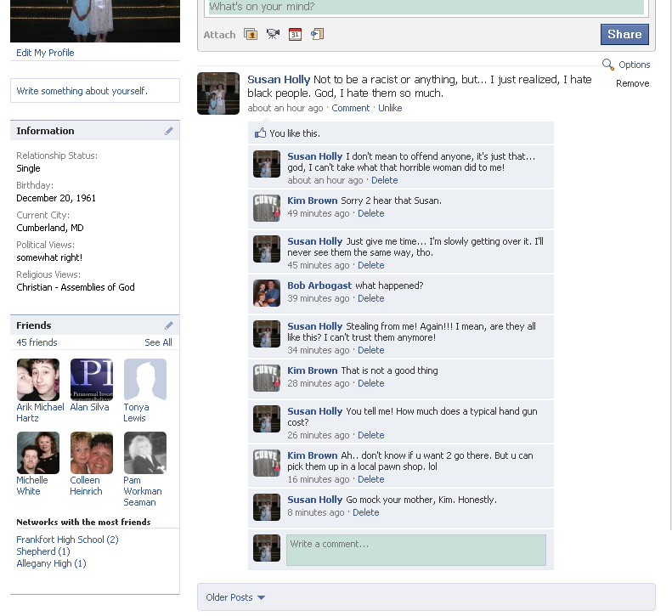Select 'December 20, 1961' birthday text

tap(56, 198)
